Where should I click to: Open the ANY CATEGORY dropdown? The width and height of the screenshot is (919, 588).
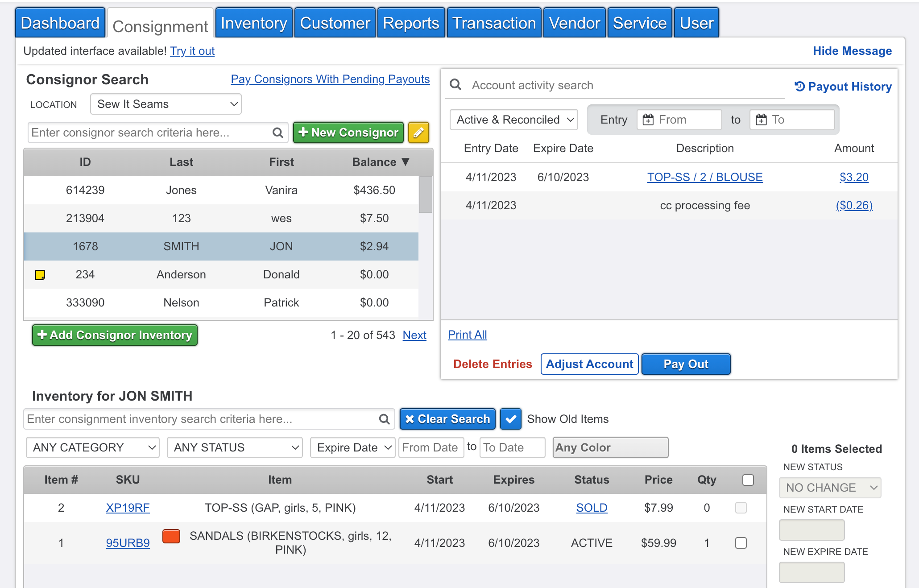92,447
